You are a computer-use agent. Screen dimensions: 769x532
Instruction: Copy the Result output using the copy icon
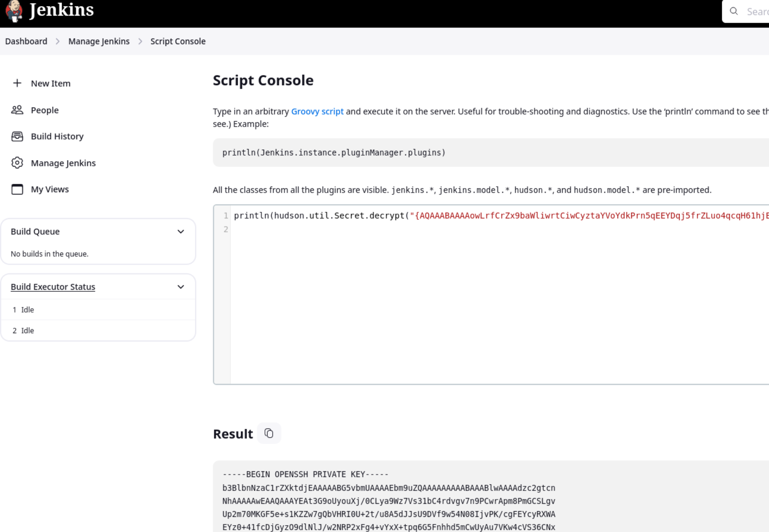(x=269, y=433)
